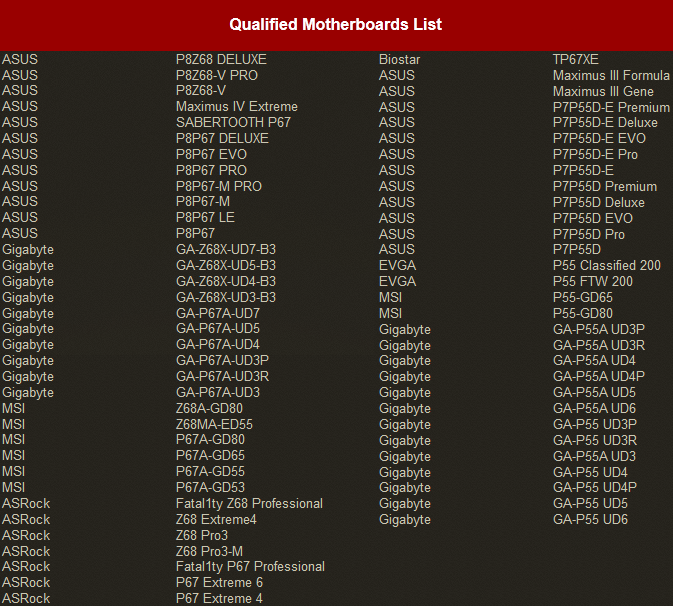The height and width of the screenshot is (606, 673).
Task: Click the Qualified Motherboards List heading
Action: click(x=335, y=24)
